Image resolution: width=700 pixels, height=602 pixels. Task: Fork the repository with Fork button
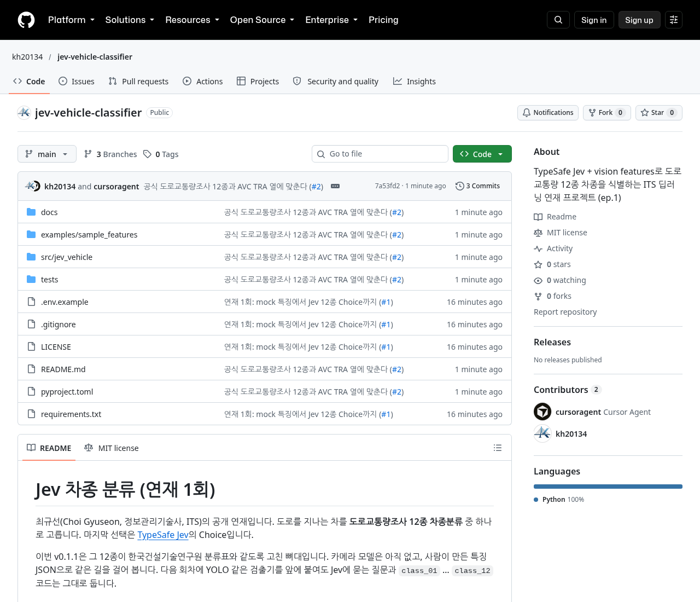tap(606, 113)
